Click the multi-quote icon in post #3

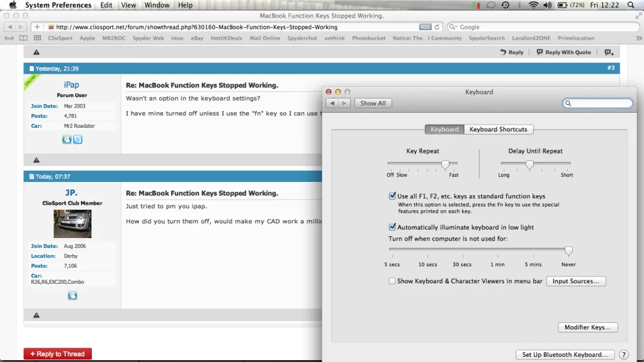[x=609, y=52]
